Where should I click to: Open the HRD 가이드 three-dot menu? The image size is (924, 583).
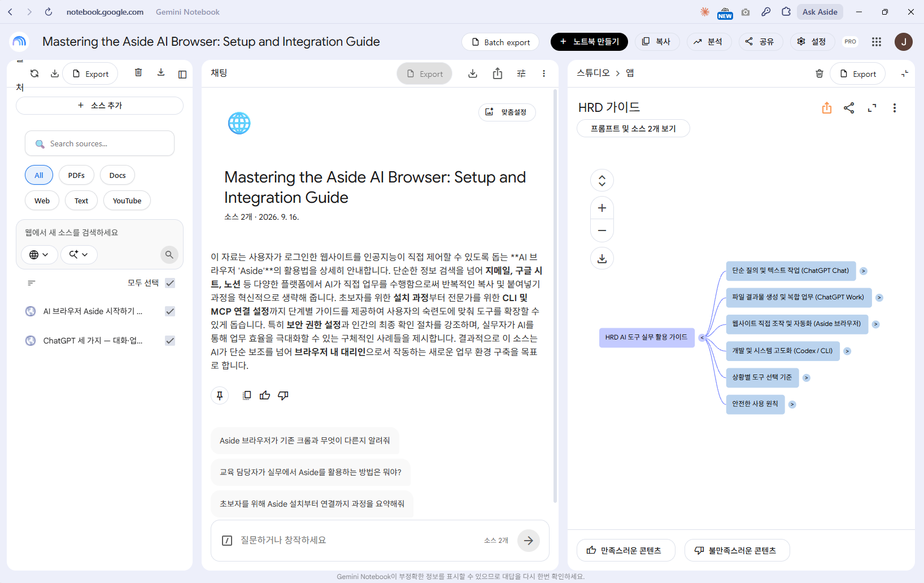pyautogui.click(x=895, y=108)
